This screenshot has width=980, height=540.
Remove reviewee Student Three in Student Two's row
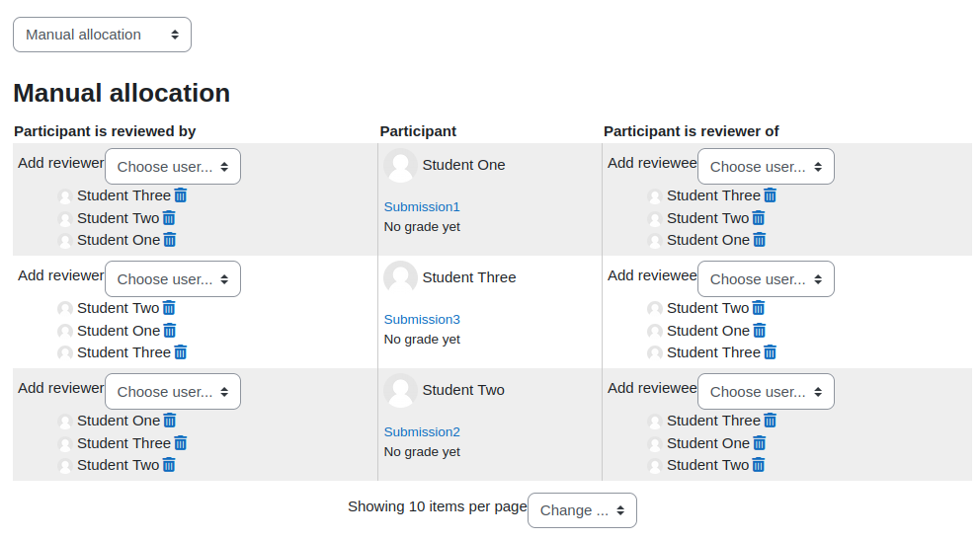[x=770, y=421]
